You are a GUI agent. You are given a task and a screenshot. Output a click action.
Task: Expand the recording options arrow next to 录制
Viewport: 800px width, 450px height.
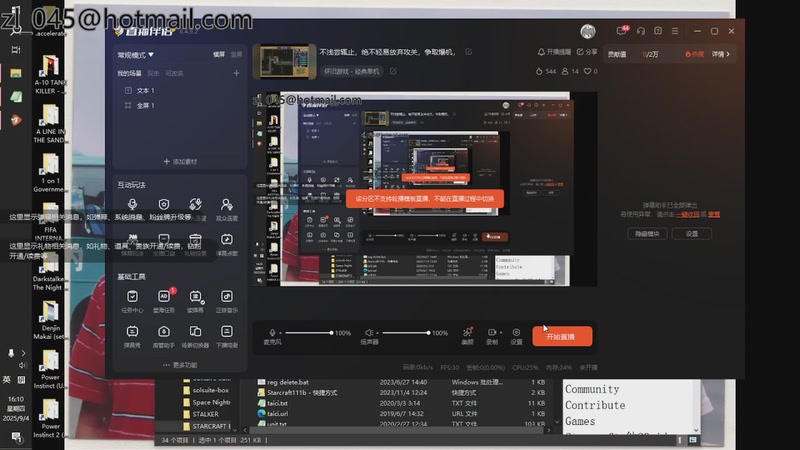tap(501, 333)
